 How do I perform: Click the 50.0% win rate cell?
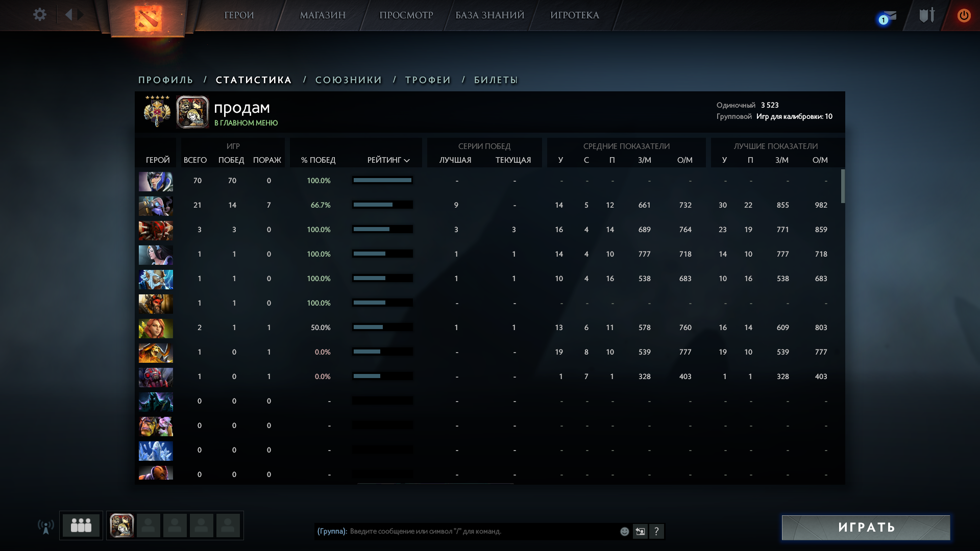coord(321,328)
